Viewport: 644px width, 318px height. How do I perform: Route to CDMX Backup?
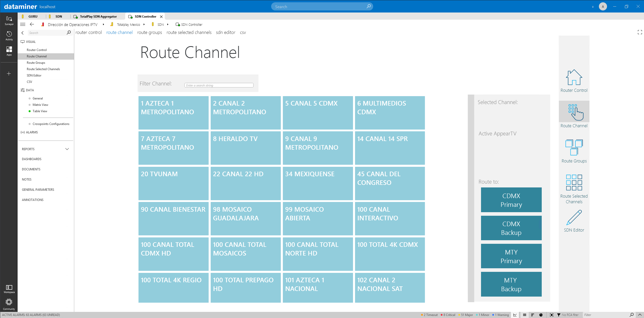click(511, 228)
